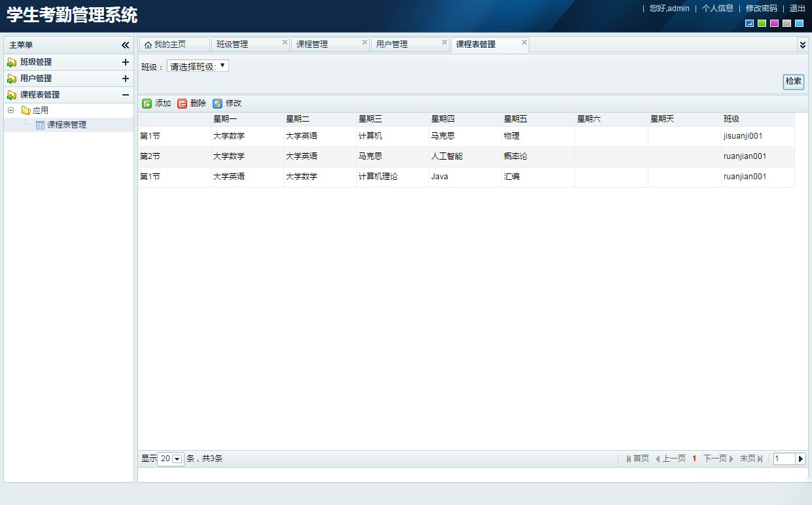Click the go-to-page arrow button
Viewport: 812px width, 505px height.
click(x=801, y=459)
